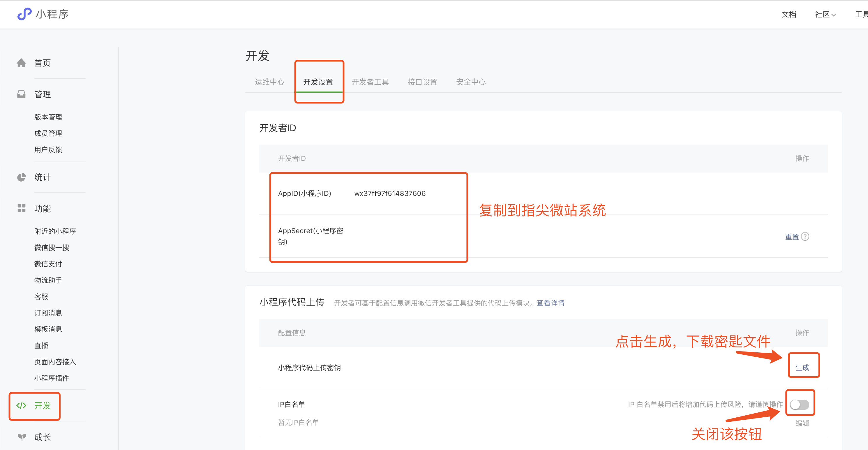Open 成员管理 in the sidebar

[x=48, y=133]
